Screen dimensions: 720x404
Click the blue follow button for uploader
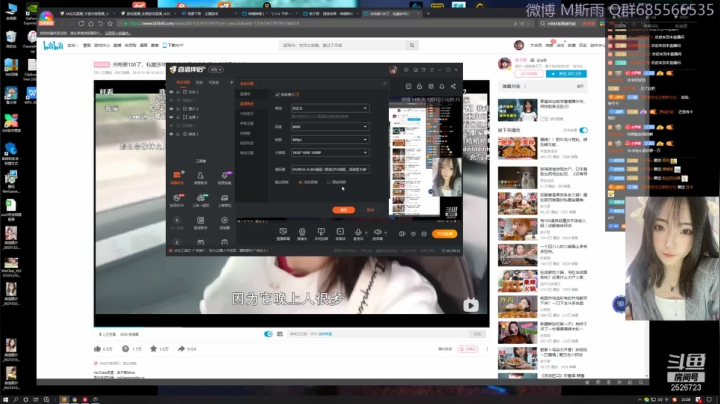(566, 73)
